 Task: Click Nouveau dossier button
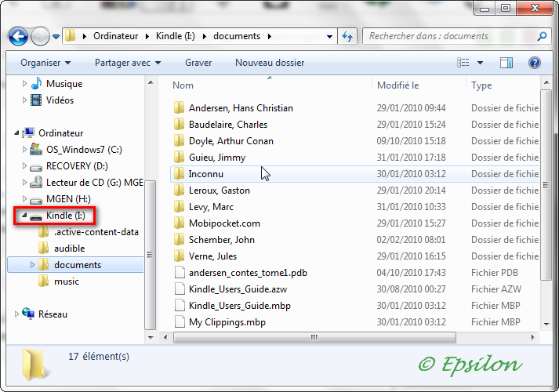pyautogui.click(x=270, y=63)
